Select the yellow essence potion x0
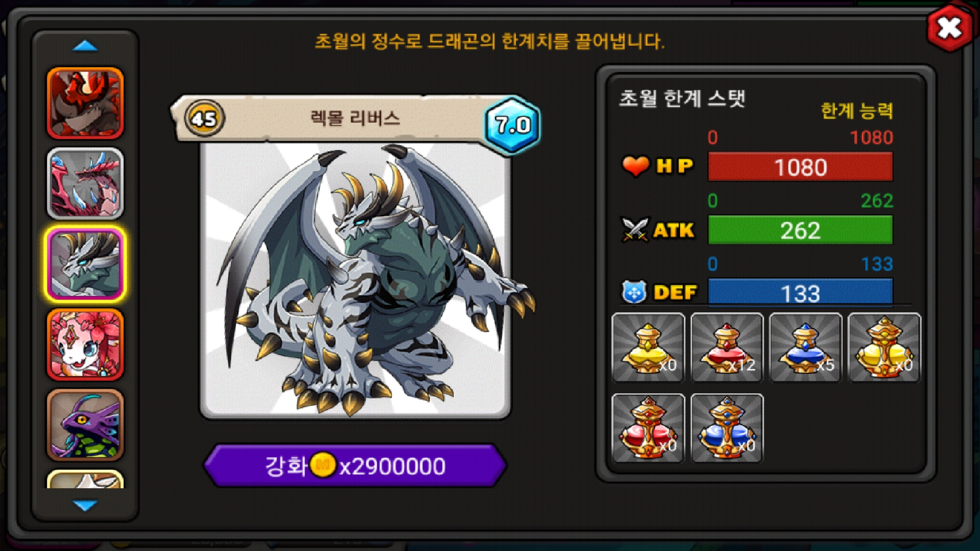 click(x=648, y=347)
